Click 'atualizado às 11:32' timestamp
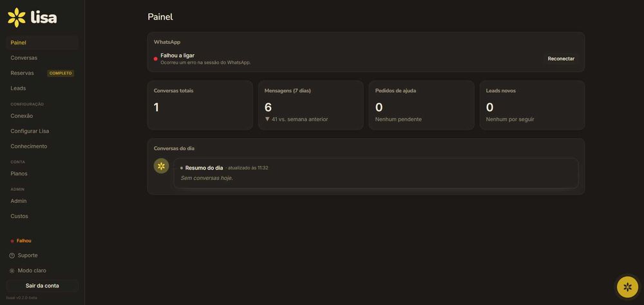The height and width of the screenshot is (305, 644). pos(248,168)
